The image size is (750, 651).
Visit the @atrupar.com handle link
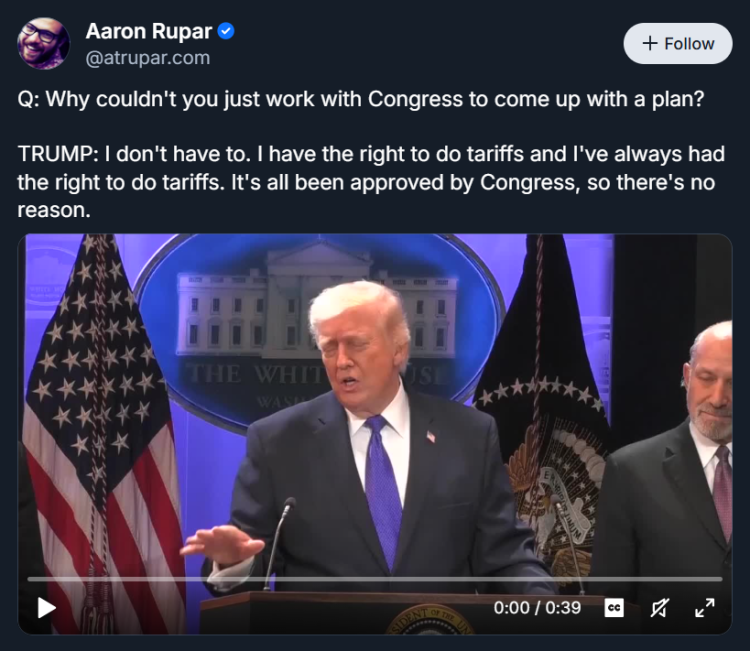pos(148,58)
